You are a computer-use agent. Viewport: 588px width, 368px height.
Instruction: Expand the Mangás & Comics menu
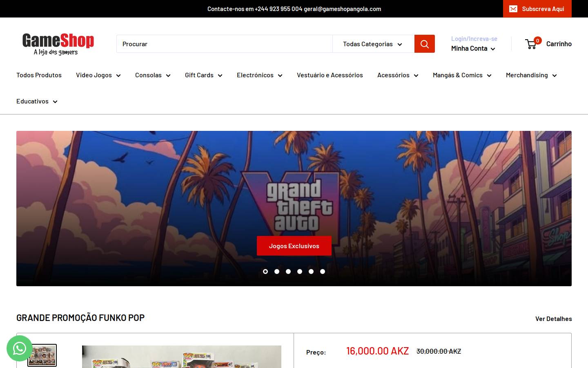pyautogui.click(x=462, y=75)
